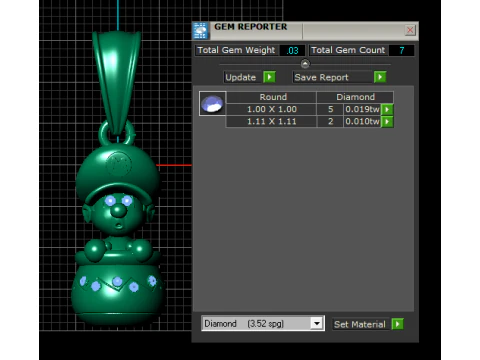Click quantity 5 cell
480x360 pixels.
click(330, 109)
